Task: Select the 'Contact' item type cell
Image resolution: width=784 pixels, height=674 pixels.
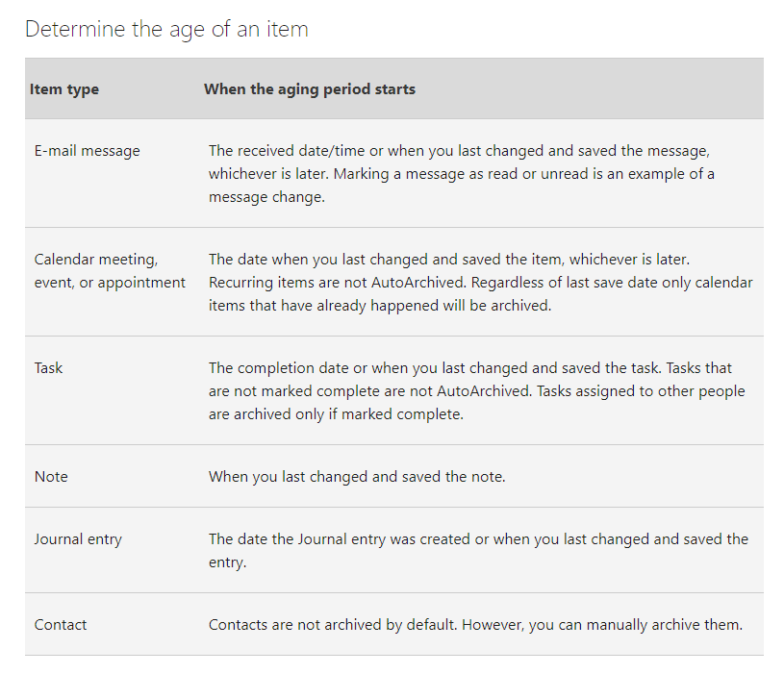Action: 61,625
